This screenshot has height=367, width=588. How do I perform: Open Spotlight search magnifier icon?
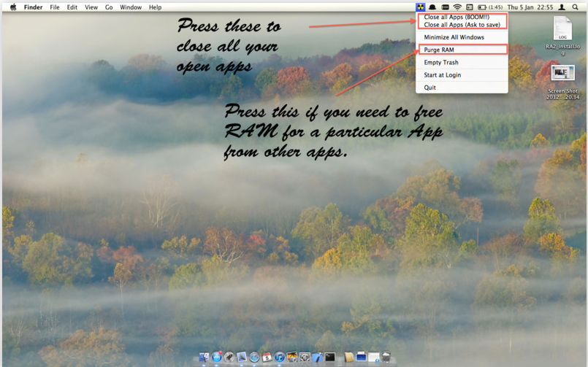[576, 7]
